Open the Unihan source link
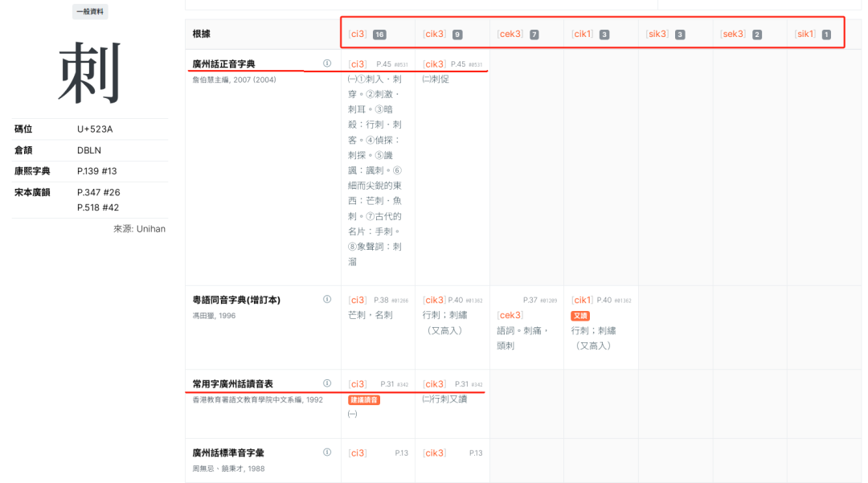Image resolution: width=868 pixels, height=483 pixels. pyautogui.click(x=149, y=228)
